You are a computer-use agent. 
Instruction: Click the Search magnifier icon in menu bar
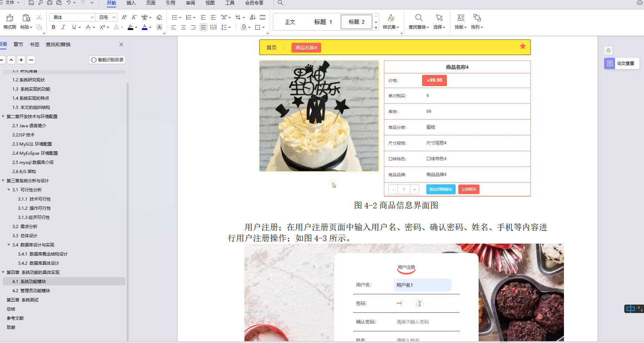280,3
